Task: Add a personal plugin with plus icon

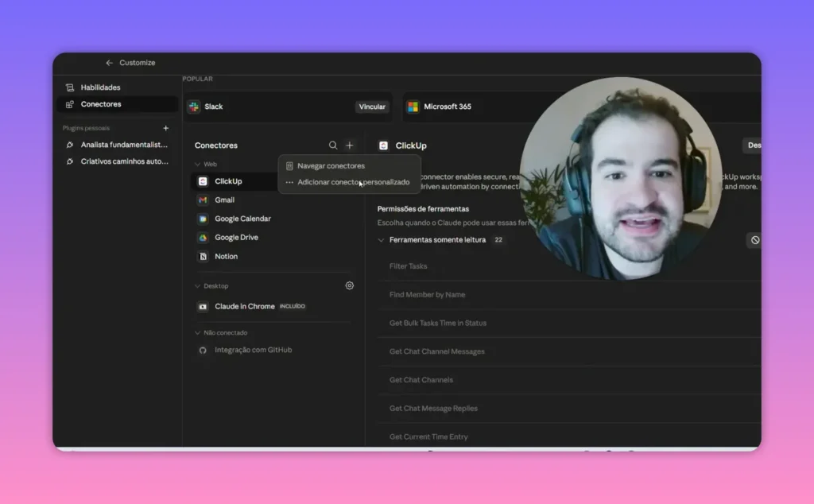Action: click(x=165, y=128)
